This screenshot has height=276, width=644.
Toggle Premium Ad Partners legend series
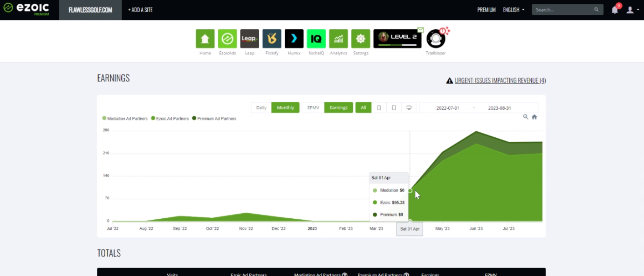coord(214,119)
